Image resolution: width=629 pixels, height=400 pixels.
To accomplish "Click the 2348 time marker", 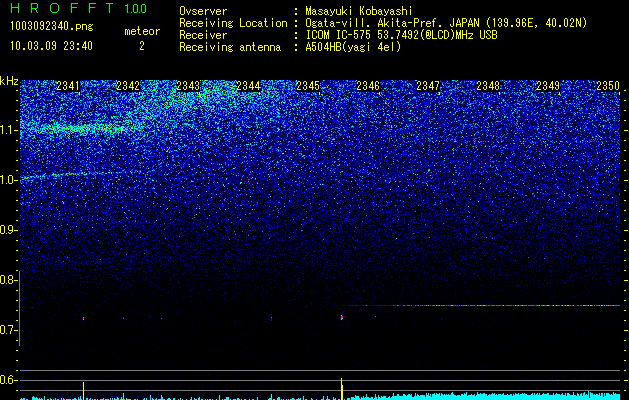I will [488, 86].
